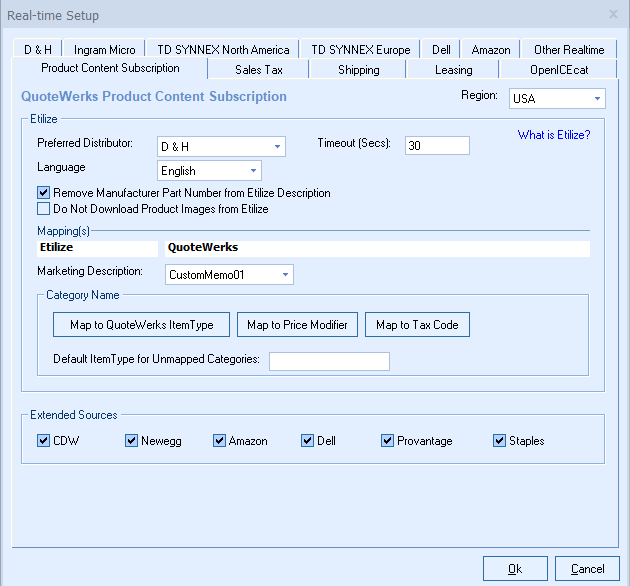The image size is (630, 586).
Task: Open the Ingram Micro tab
Action: (104, 49)
